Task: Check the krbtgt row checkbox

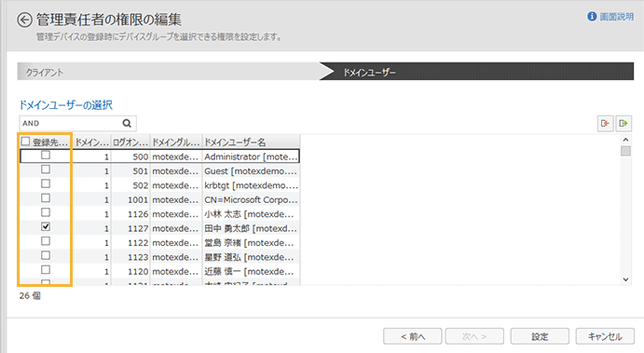Action: (x=46, y=183)
